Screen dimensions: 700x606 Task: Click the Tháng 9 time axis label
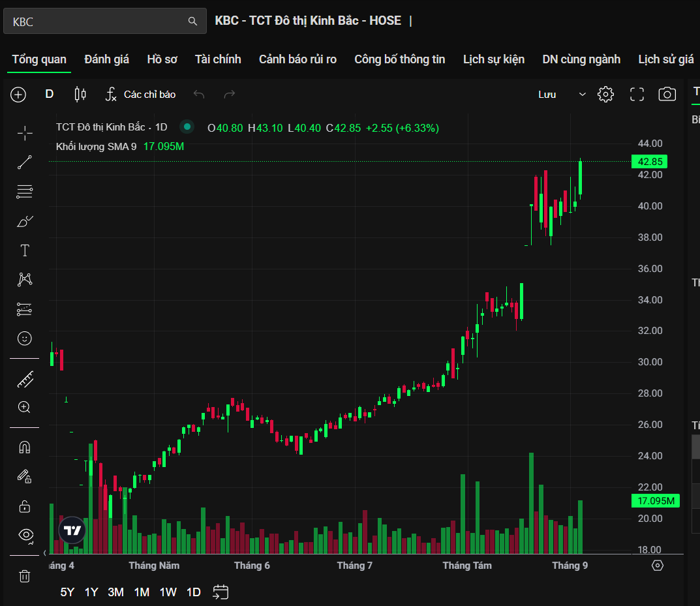570,566
